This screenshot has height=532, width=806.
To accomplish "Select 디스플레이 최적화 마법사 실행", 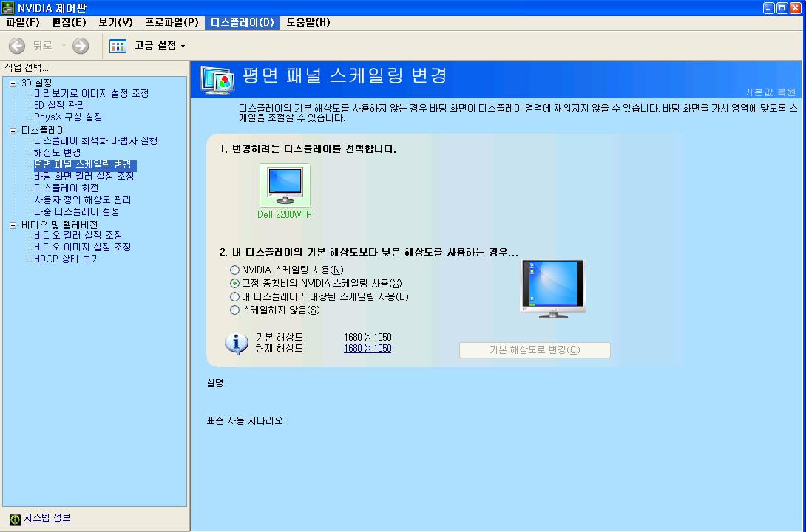I will (95, 140).
